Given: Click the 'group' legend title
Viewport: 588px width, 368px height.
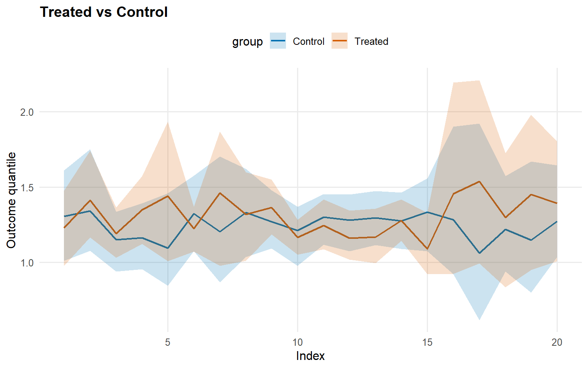Looking at the screenshot, I should point(247,42).
